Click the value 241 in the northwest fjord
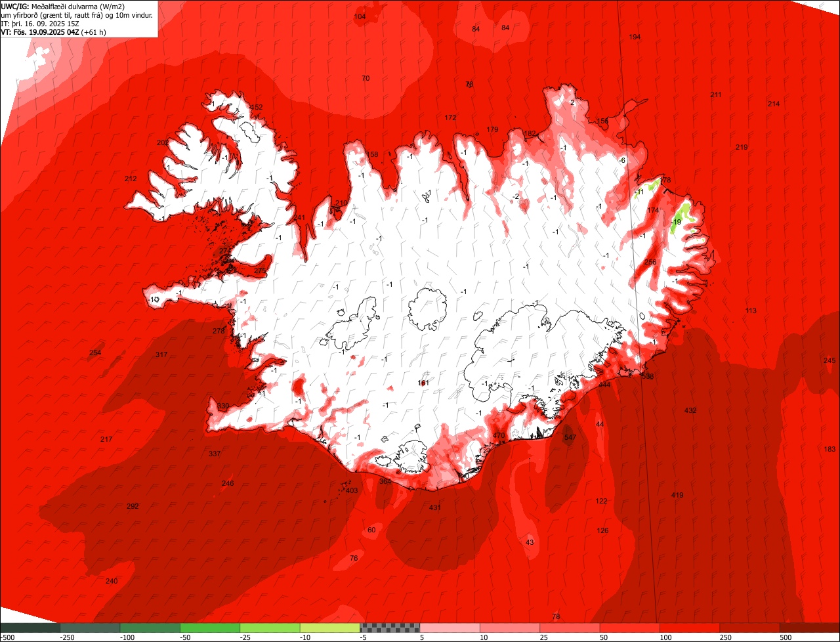This screenshot has height=642, width=840. 299,218
